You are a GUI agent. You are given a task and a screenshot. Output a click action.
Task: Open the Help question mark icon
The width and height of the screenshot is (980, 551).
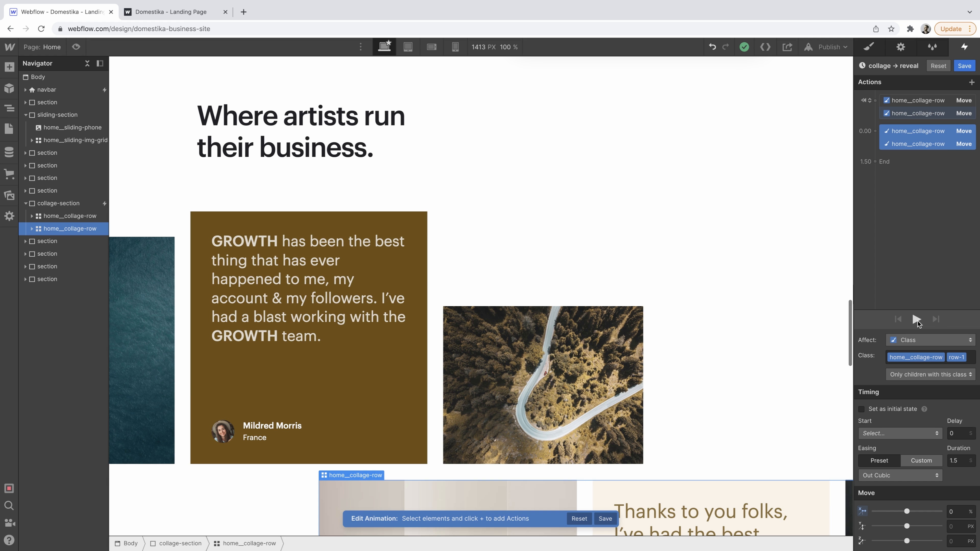click(9, 540)
